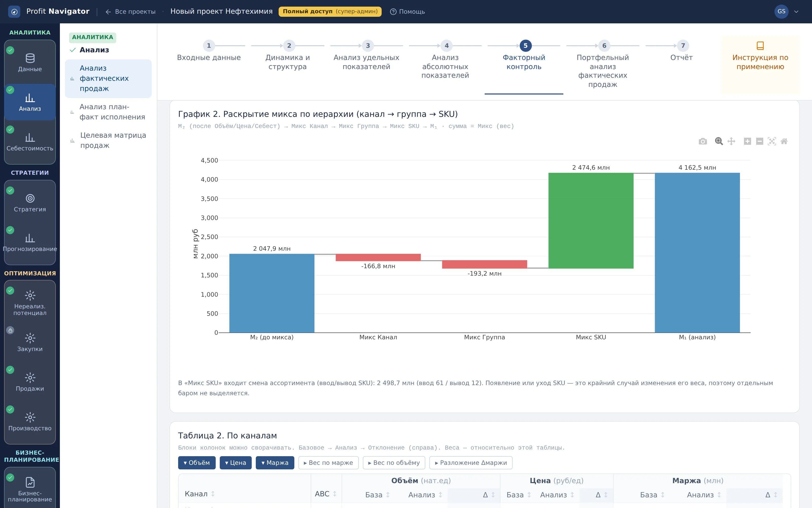Reset chart axes with home icon

click(x=784, y=141)
